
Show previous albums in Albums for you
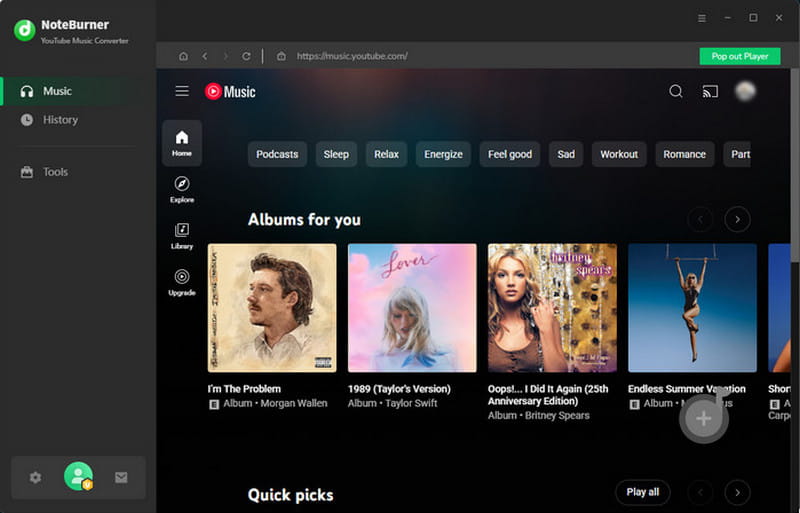point(701,219)
